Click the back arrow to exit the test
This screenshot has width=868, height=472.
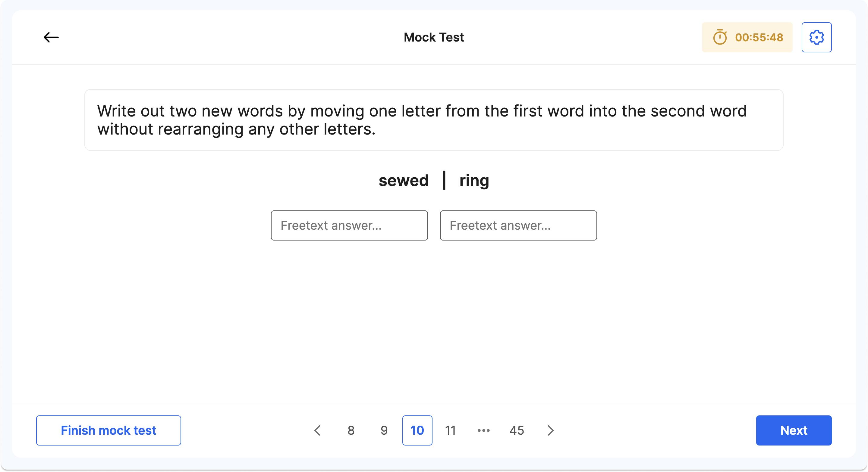click(x=51, y=37)
